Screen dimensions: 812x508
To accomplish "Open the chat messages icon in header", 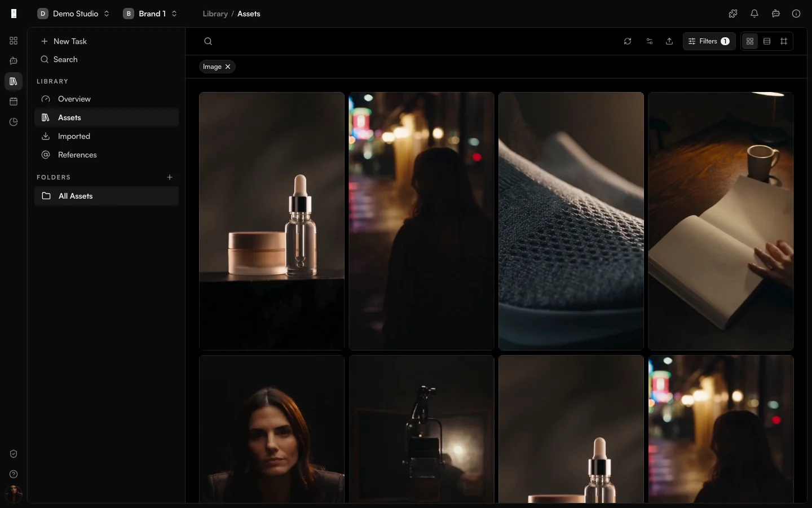I will click(x=776, y=14).
